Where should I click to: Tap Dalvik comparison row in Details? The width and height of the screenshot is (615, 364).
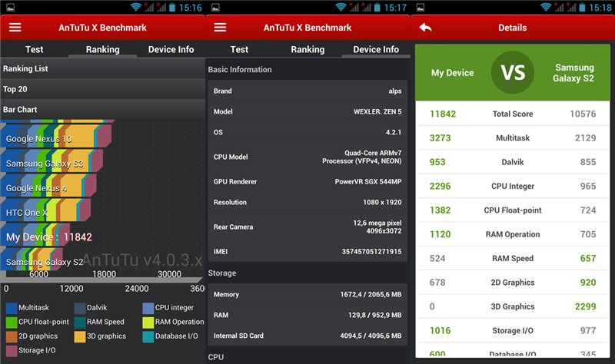point(513,162)
